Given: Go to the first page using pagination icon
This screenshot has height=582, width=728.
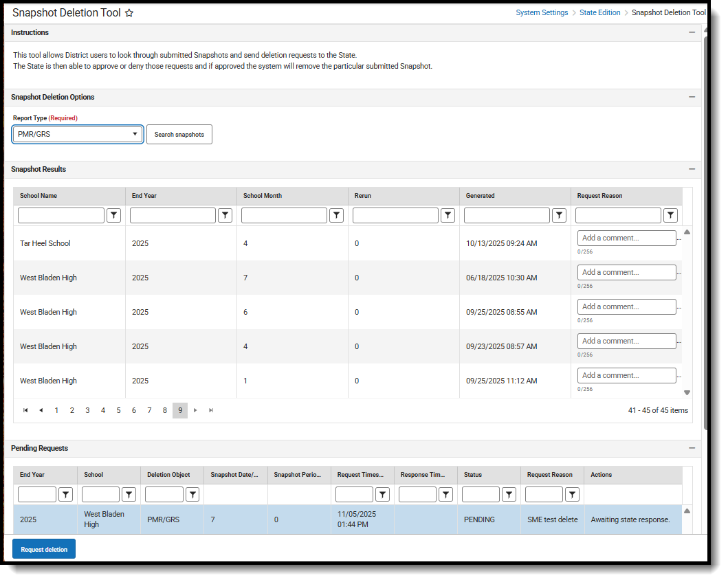Looking at the screenshot, I should tap(25, 410).
